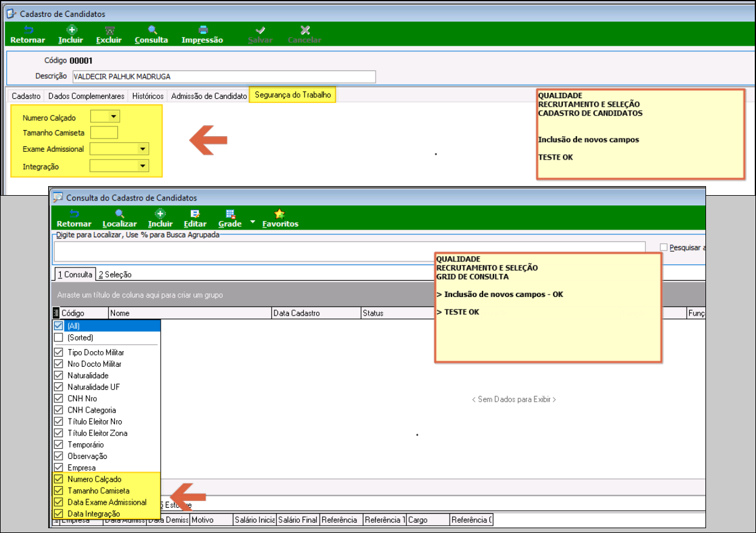The height and width of the screenshot is (533, 756).
Task: Click Retornar in the Consulta window toolbar
Action: (74, 219)
